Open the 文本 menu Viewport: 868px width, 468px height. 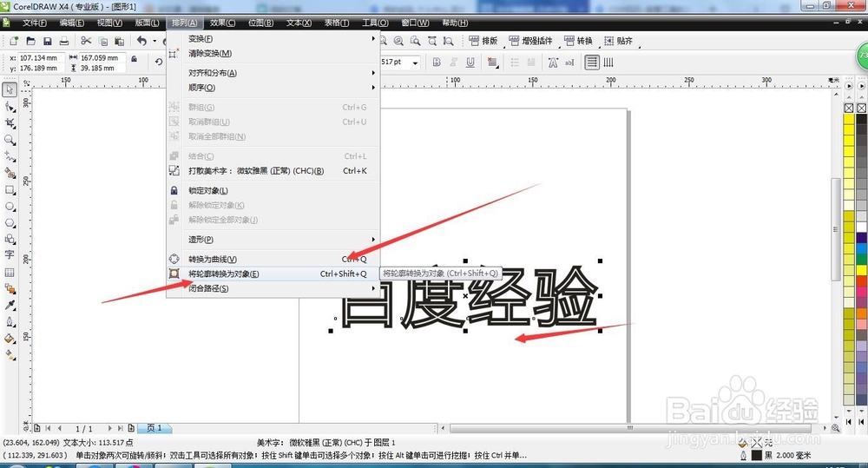299,23
